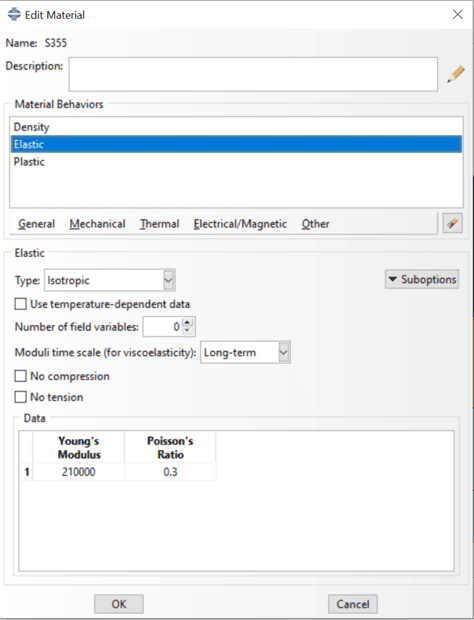Screen dimensions: 474x620
Task: Click the Cancel button
Action: click(353, 604)
